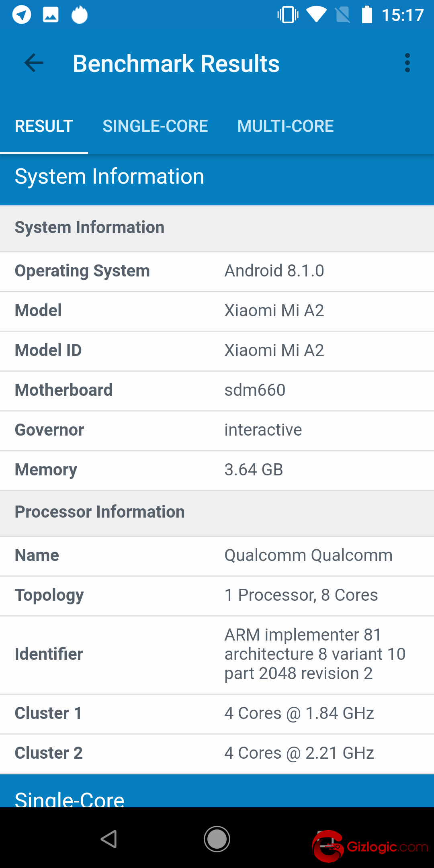Select the RESULT tab
This screenshot has height=868, width=434.
[44, 126]
